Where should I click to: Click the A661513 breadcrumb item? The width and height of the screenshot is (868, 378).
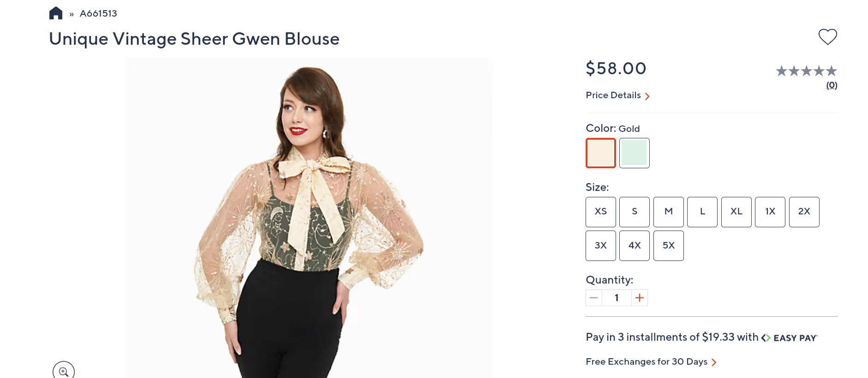click(98, 13)
